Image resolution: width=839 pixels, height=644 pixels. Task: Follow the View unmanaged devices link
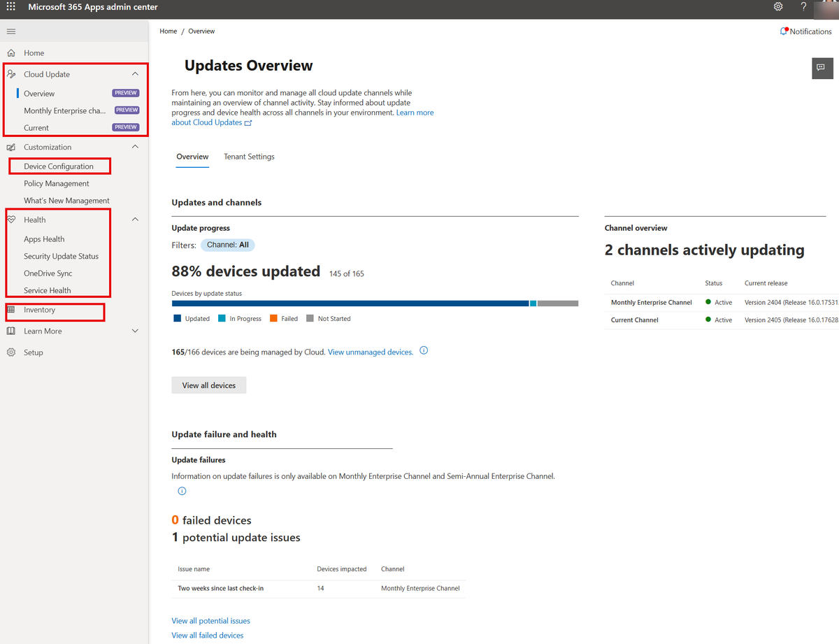tap(371, 352)
